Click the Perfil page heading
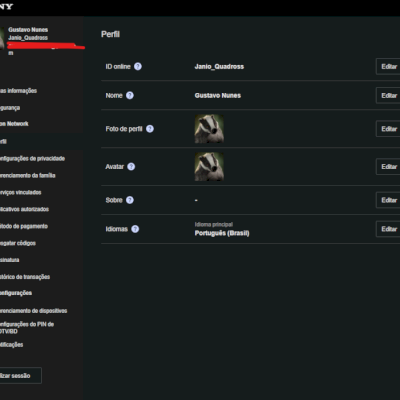 pyautogui.click(x=110, y=34)
